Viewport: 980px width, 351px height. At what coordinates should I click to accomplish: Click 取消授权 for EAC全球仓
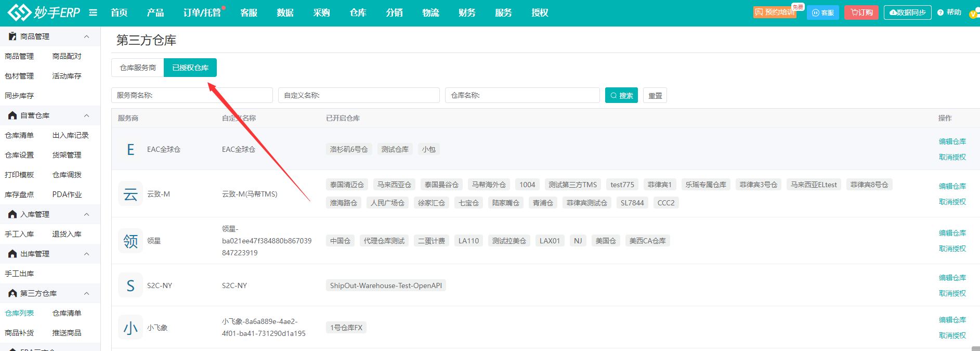952,157
